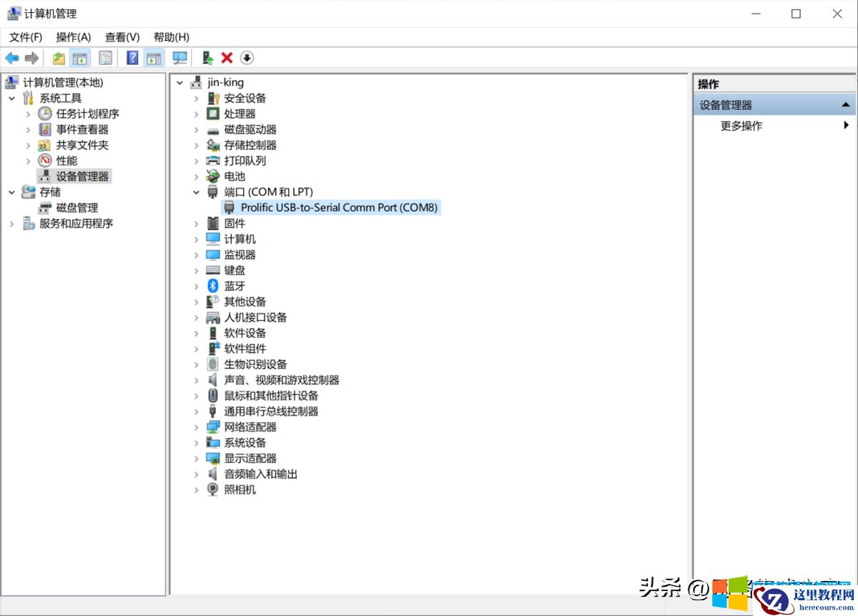This screenshot has width=858, height=616.
Task: Expand 服务和应用程序 in left tree
Action: pyautogui.click(x=11, y=224)
